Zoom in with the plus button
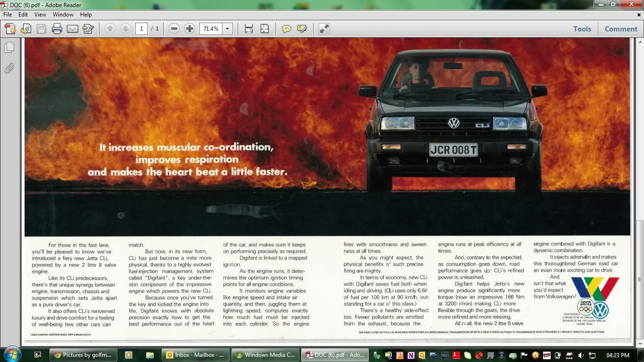Viewport: 644px width, 362px height. [x=190, y=29]
